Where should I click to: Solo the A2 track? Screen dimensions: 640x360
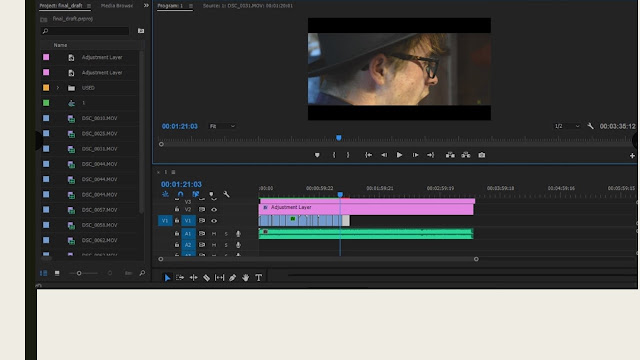pos(226,245)
